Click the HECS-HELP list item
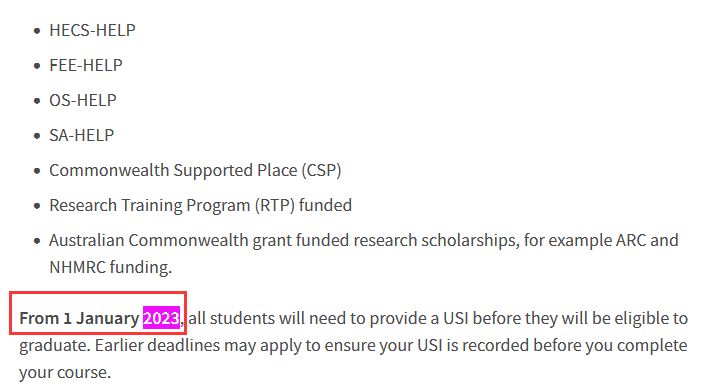The width and height of the screenshot is (723, 392). (92, 30)
